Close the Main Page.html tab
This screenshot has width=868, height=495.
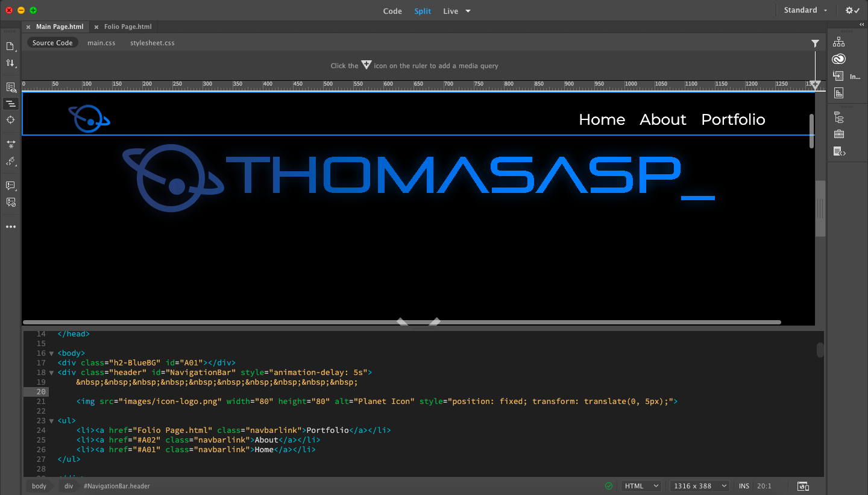28,27
